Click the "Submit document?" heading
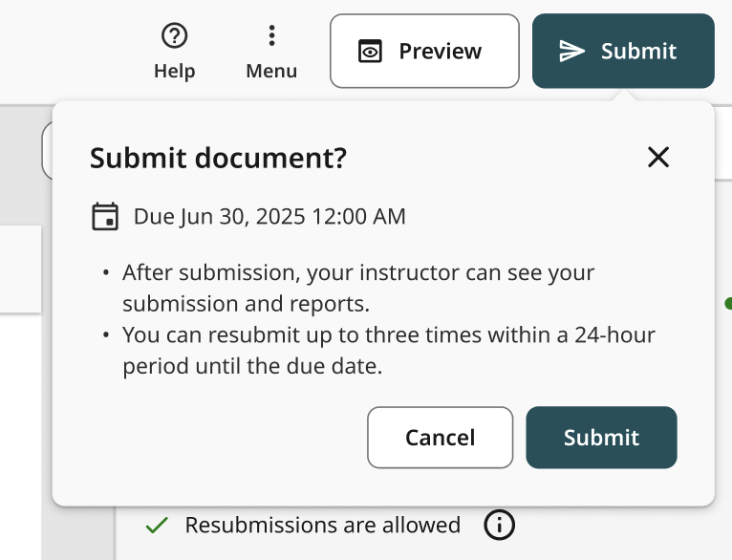Screen dimensions: 732x560 click(x=218, y=159)
